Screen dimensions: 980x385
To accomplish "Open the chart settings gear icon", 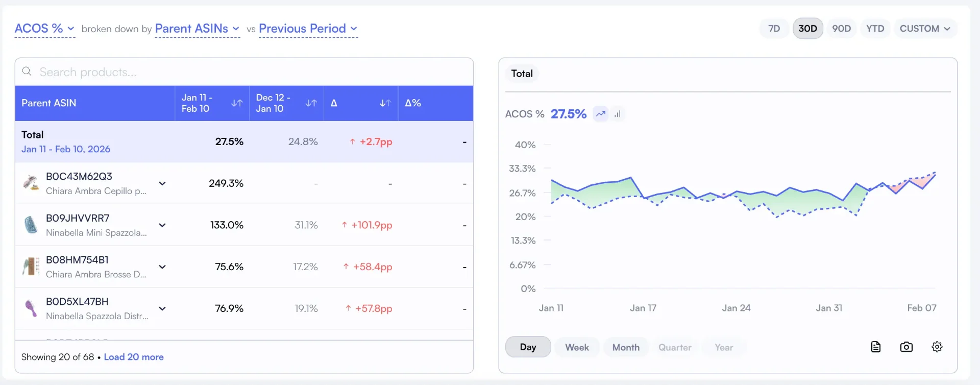I will point(937,347).
